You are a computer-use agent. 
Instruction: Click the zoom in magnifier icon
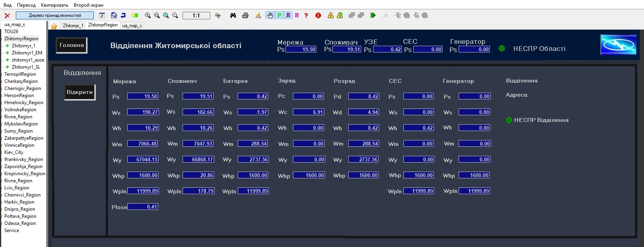148,15
